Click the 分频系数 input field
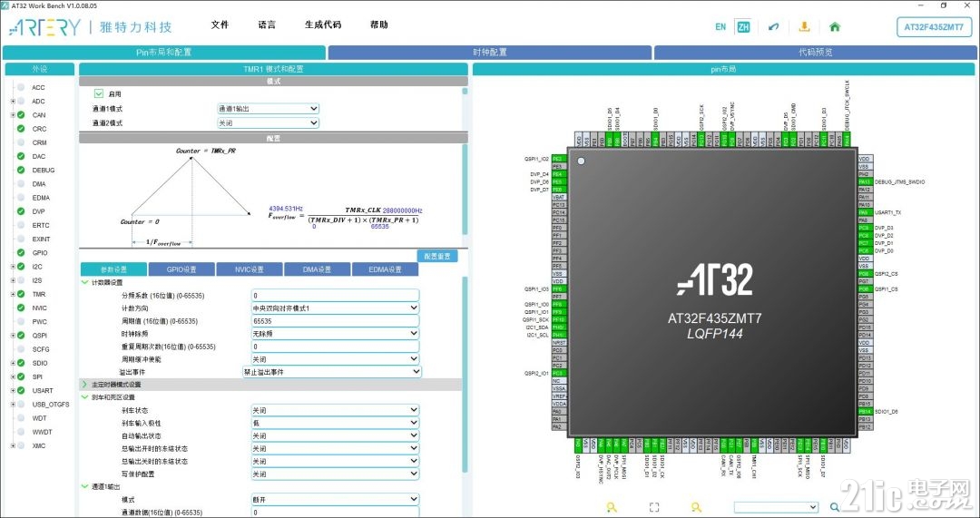This screenshot has width=980, height=518. 335,296
